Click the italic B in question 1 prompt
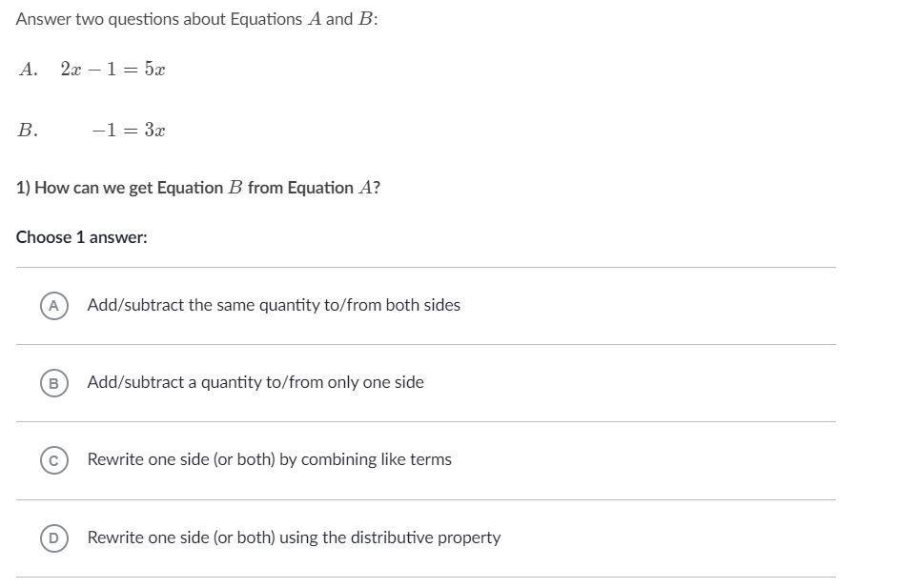Screen dimensions: 899x588 tap(235, 189)
